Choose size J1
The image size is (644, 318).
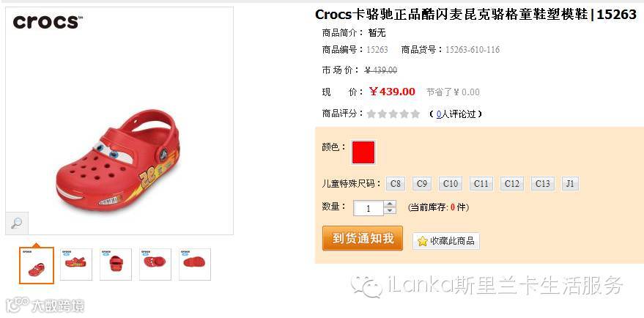point(570,184)
